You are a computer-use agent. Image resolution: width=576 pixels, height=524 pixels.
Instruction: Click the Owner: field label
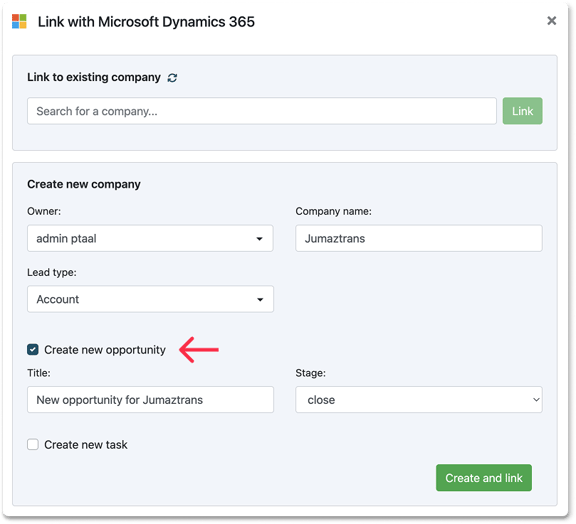click(x=44, y=211)
